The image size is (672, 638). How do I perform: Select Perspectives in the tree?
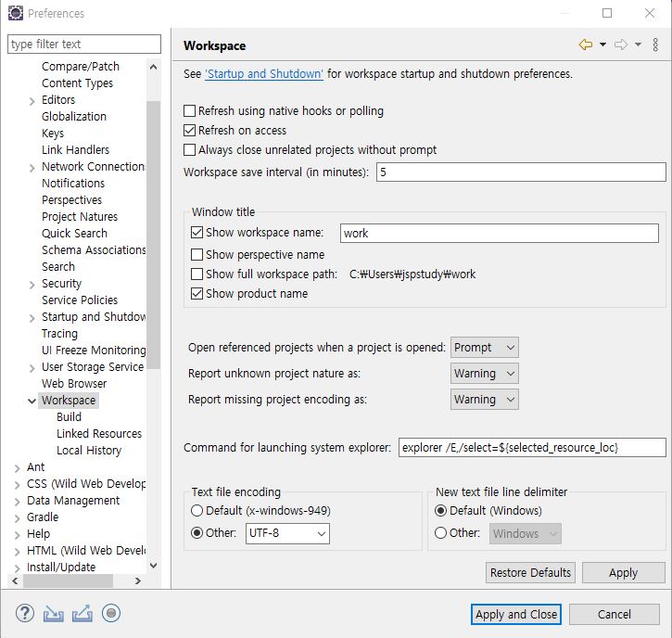pyautogui.click(x=72, y=200)
